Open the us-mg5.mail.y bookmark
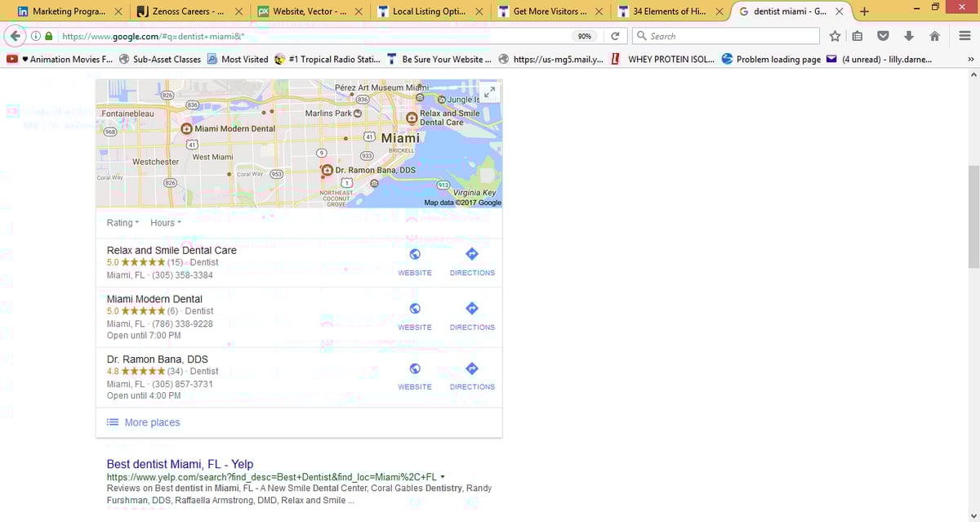The height and width of the screenshot is (522, 980). pos(551,59)
